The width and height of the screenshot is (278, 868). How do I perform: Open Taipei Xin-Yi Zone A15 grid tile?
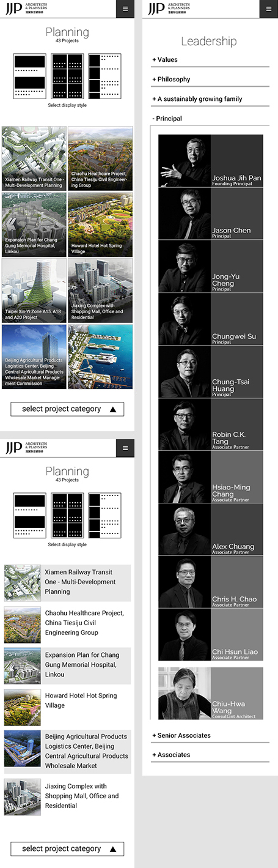(34, 291)
